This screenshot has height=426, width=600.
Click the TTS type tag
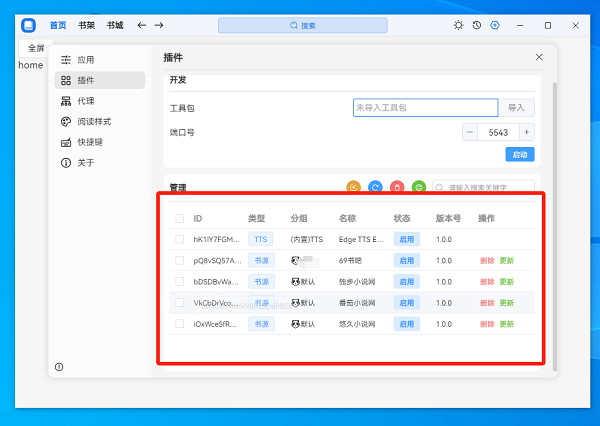click(x=261, y=239)
